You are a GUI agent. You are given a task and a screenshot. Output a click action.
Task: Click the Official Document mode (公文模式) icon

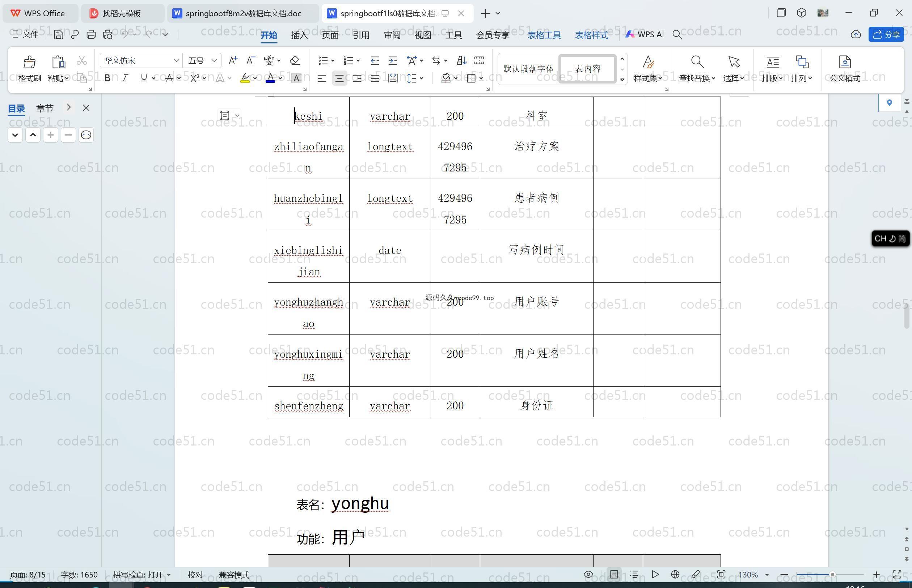click(x=844, y=62)
